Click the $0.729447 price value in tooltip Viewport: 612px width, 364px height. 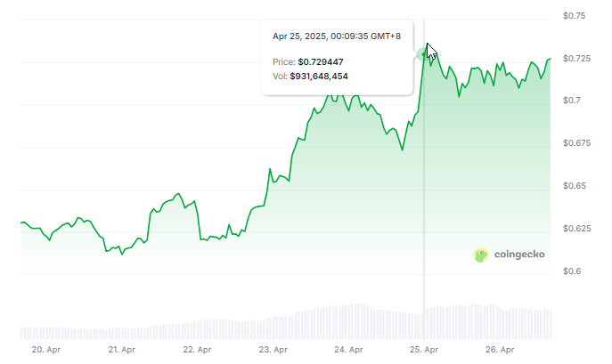321,62
